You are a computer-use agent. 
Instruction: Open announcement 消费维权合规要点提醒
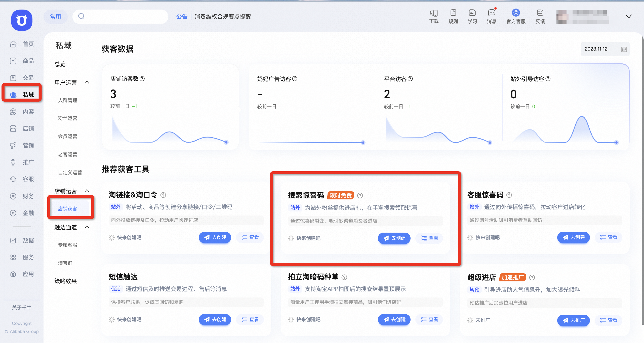(x=223, y=17)
